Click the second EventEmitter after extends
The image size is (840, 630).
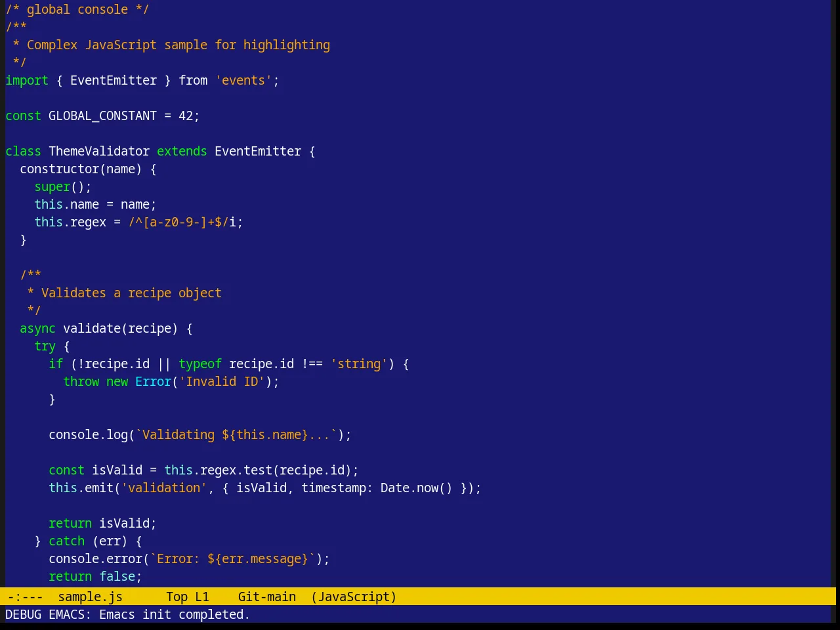[258, 151]
